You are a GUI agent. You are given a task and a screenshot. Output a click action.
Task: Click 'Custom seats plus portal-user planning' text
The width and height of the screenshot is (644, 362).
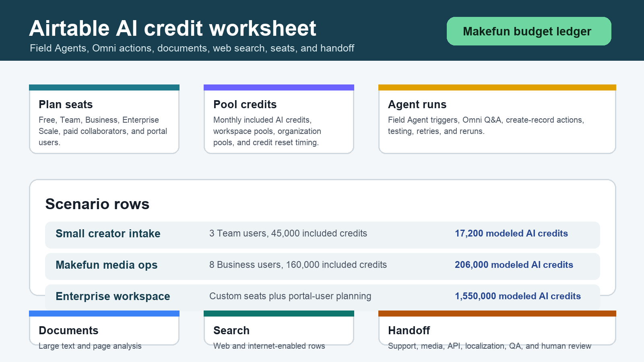click(x=290, y=296)
